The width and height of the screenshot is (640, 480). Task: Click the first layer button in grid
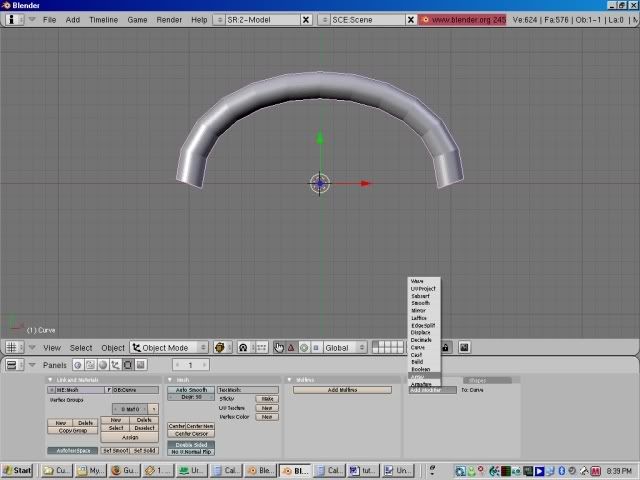[376, 345]
